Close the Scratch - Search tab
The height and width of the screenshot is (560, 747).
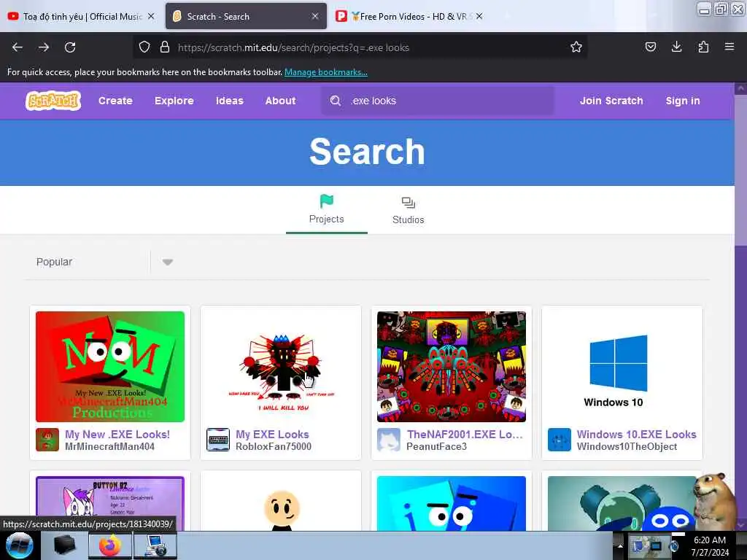click(315, 16)
